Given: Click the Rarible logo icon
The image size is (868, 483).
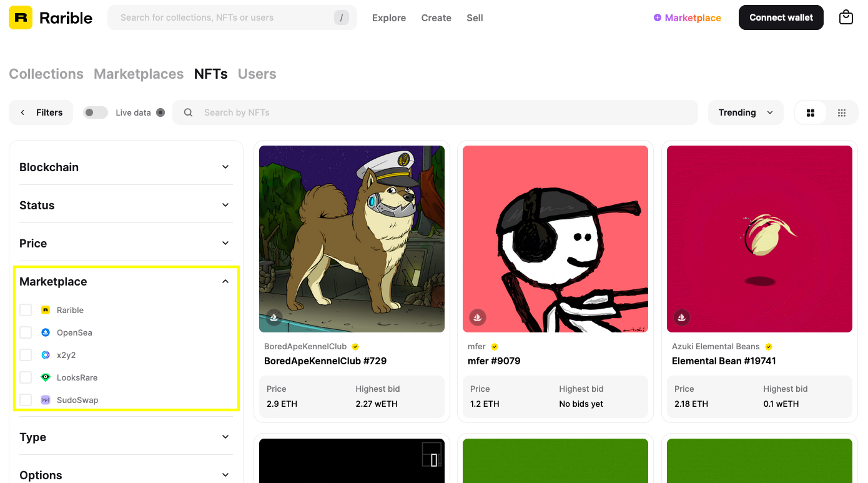Looking at the screenshot, I should (21, 17).
